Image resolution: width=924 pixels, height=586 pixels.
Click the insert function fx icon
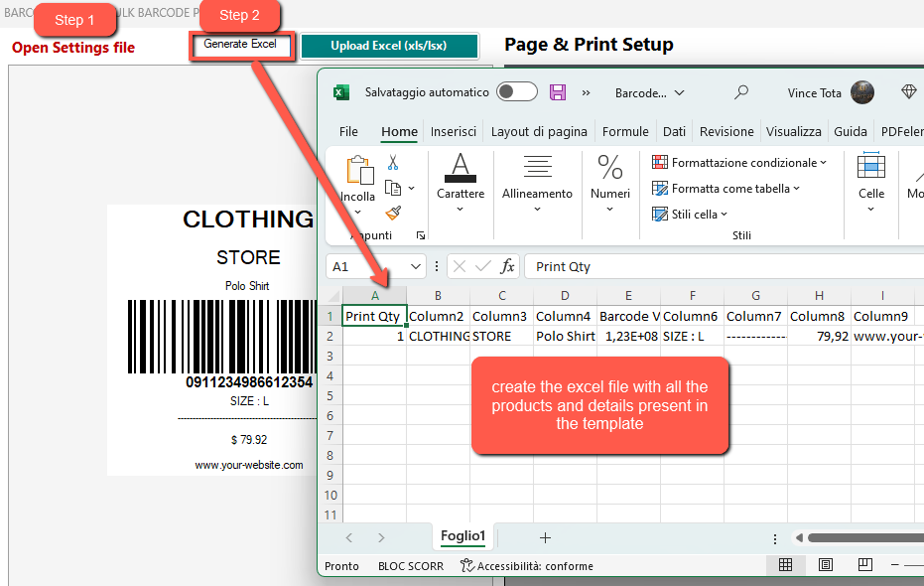point(507,266)
